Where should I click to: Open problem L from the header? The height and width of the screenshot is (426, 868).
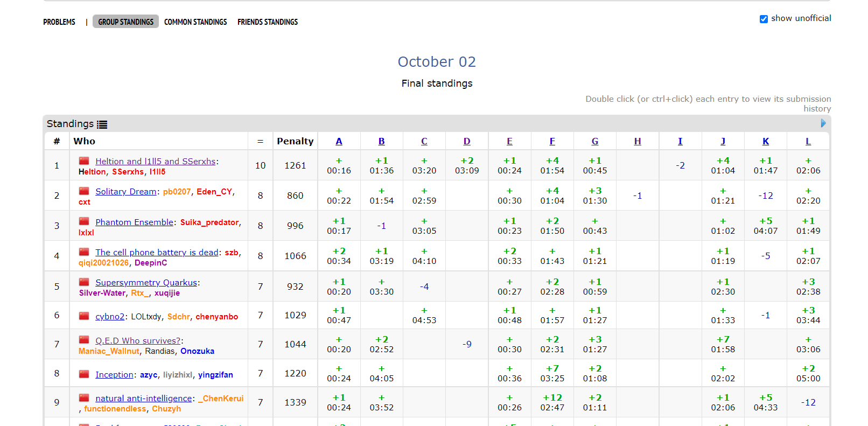coord(808,141)
